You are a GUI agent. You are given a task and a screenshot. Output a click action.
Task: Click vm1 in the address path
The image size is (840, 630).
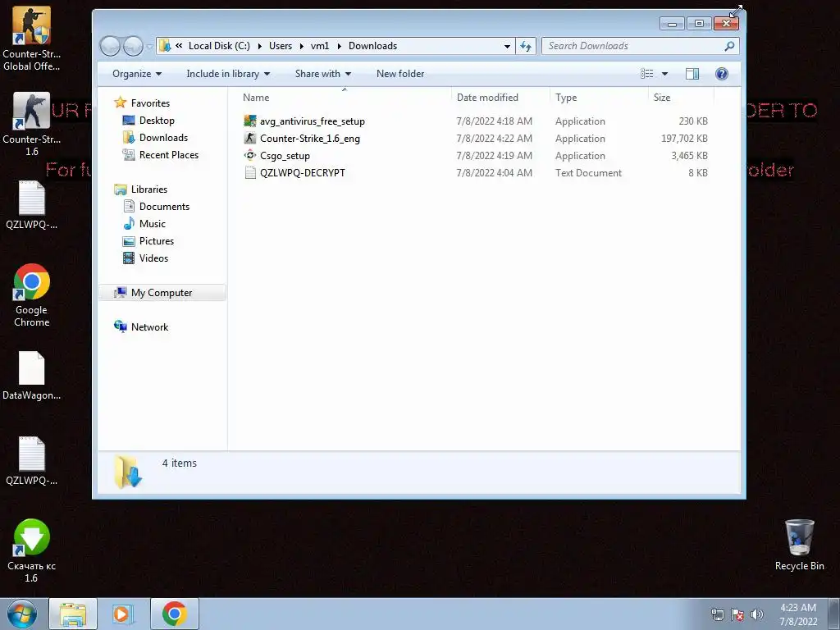tap(320, 46)
